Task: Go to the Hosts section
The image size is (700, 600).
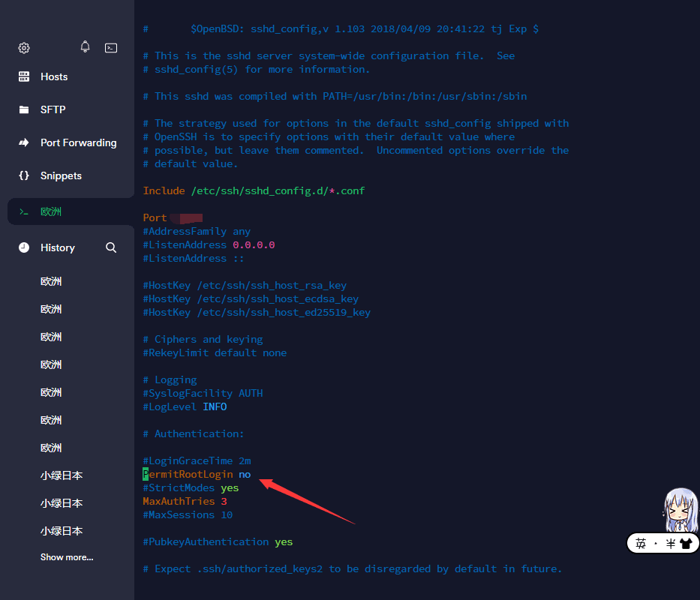Action: click(53, 76)
